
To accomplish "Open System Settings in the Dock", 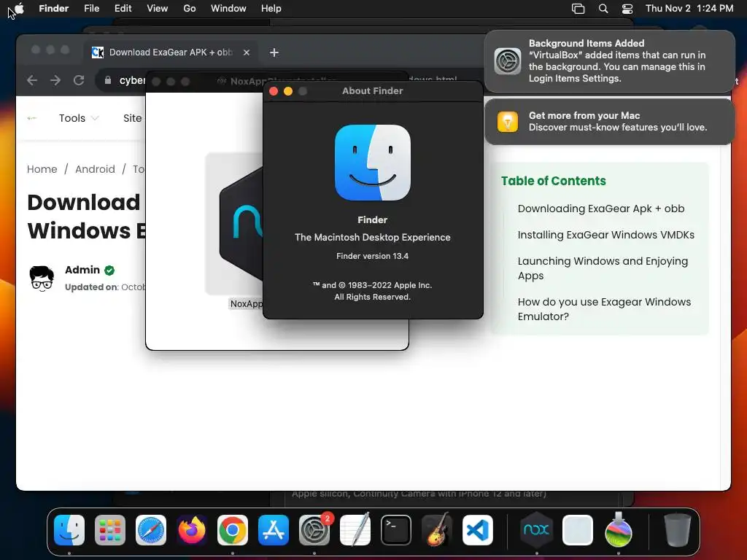I will tap(314, 530).
